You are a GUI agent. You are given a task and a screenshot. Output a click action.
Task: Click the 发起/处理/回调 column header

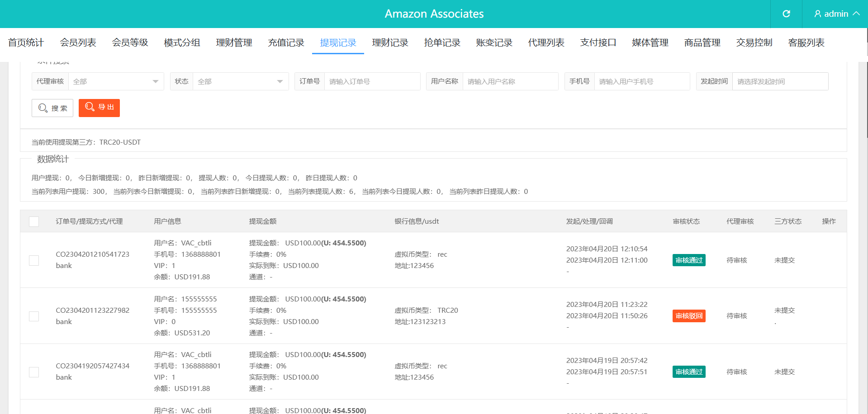(x=589, y=221)
